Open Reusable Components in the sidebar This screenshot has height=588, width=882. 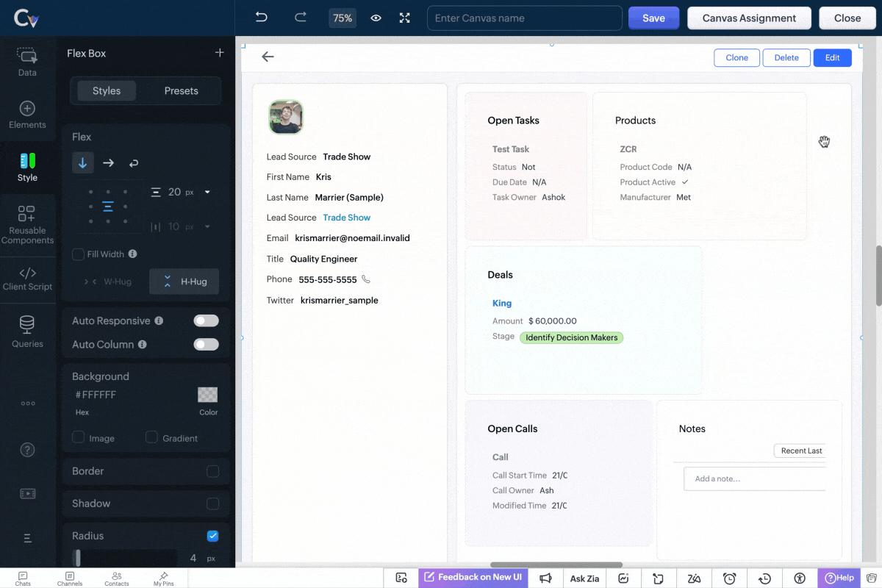pos(27,225)
